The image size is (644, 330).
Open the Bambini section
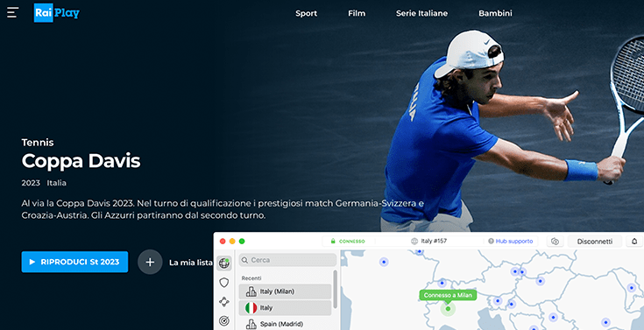click(x=495, y=13)
